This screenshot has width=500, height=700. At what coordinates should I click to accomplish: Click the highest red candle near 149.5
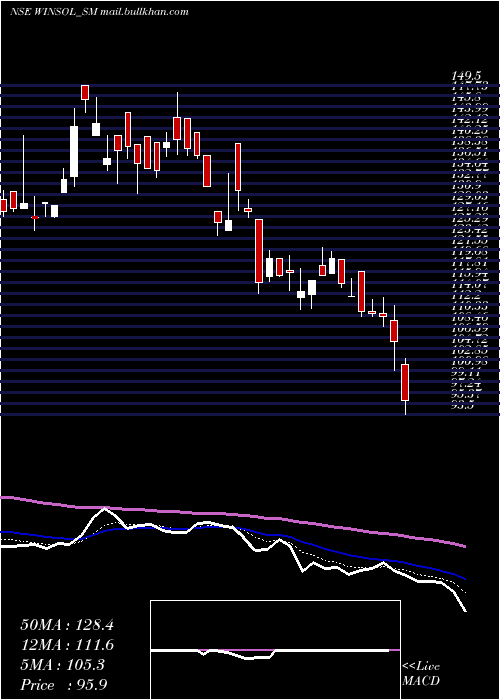pyautogui.click(x=85, y=92)
